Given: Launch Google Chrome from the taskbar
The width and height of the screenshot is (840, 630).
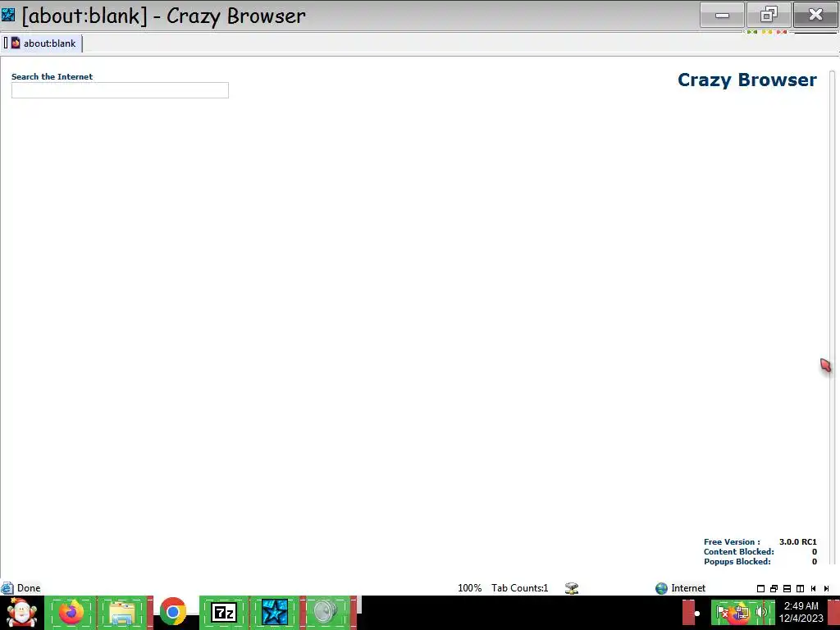Looking at the screenshot, I should (172, 612).
